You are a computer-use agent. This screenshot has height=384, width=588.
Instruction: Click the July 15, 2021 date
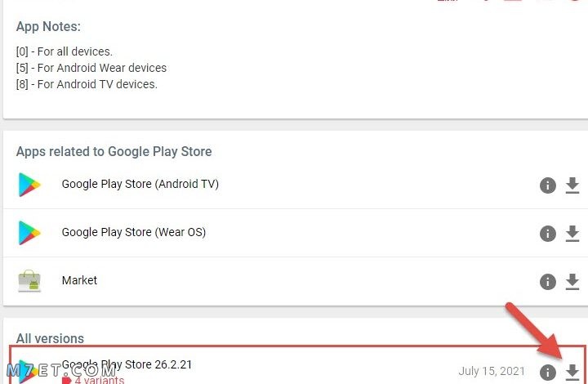492,371
